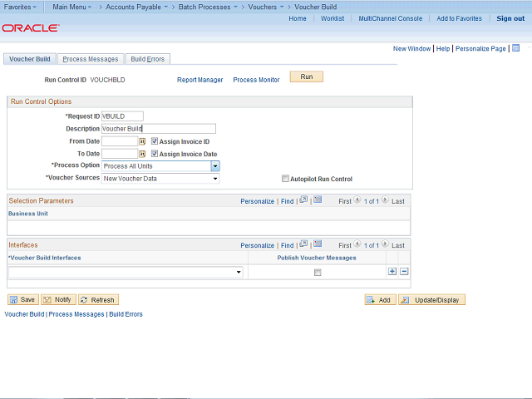Go to previous row in Selection Parameters

357,199
